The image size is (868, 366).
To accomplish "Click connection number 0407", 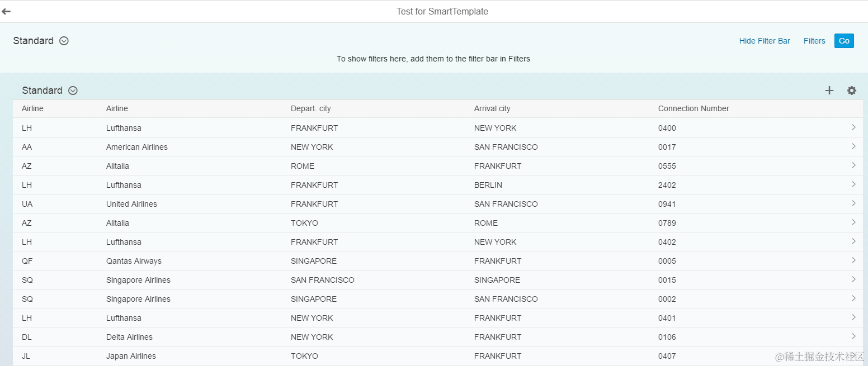I will [667, 356].
